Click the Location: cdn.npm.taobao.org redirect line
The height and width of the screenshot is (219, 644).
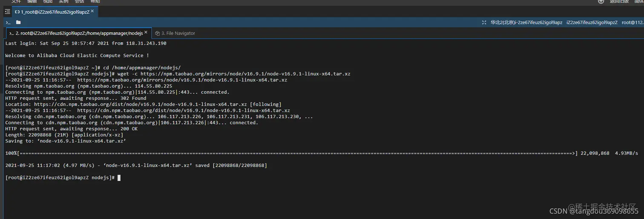143,104
